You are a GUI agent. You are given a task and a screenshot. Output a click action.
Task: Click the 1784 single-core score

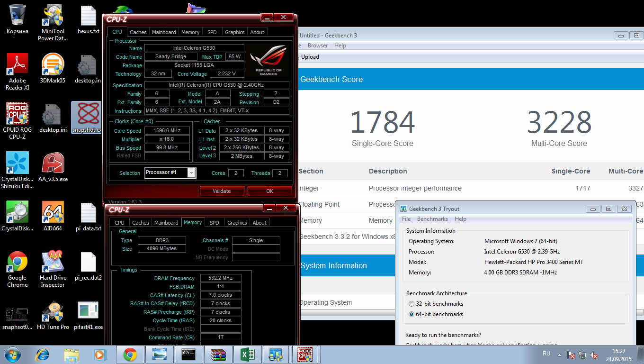(x=383, y=122)
